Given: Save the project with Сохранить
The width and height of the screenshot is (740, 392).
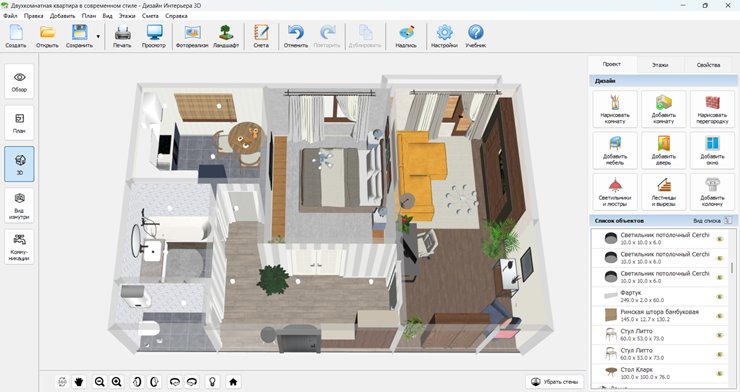Looking at the screenshot, I should (x=79, y=36).
